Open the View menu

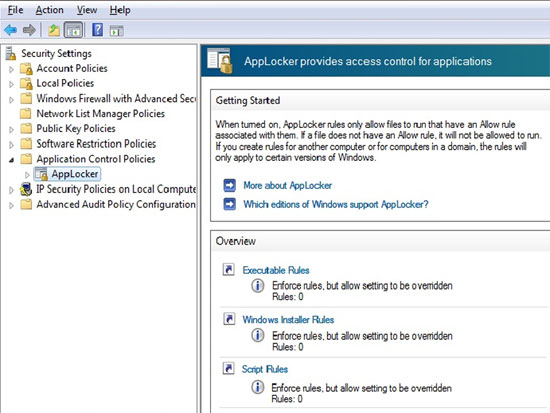pyautogui.click(x=87, y=10)
